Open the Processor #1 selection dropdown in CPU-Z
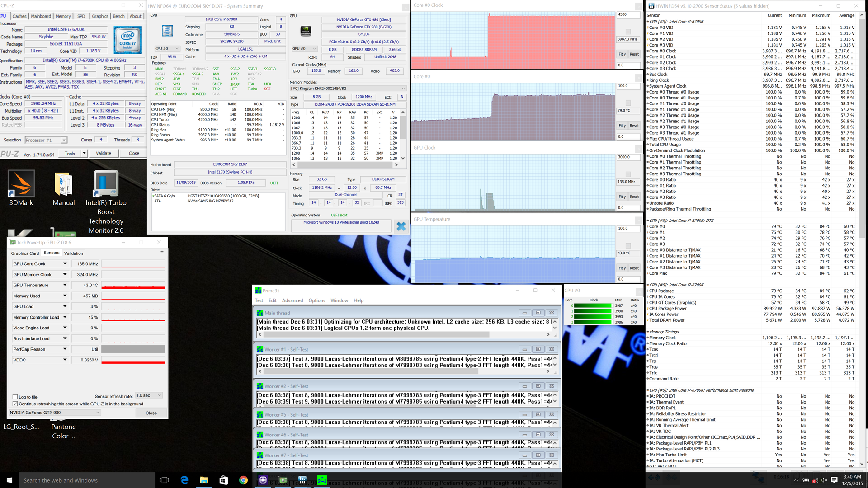The height and width of the screenshot is (488, 868). 46,140
